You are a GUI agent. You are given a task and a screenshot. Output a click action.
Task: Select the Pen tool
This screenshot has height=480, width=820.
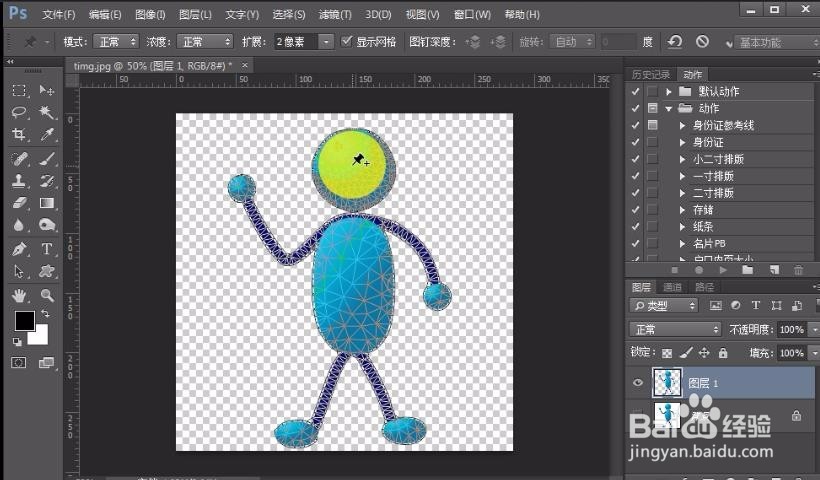(x=19, y=249)
